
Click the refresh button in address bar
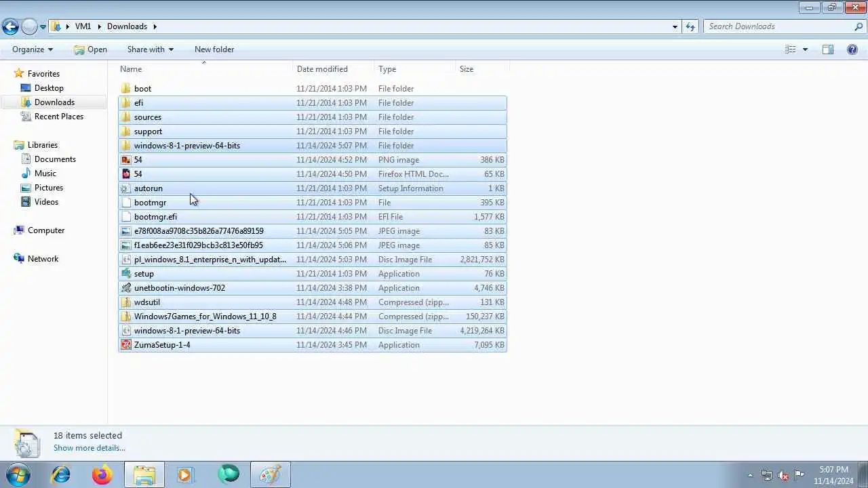[690, 26]
